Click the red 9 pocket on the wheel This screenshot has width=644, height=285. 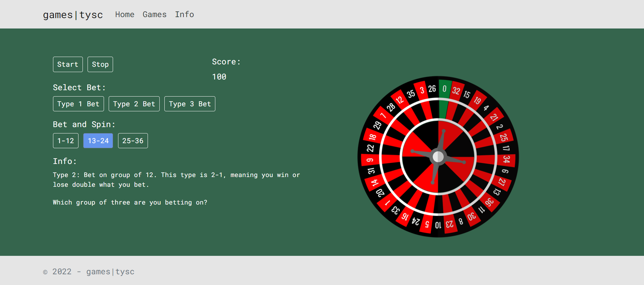point(370,160)
